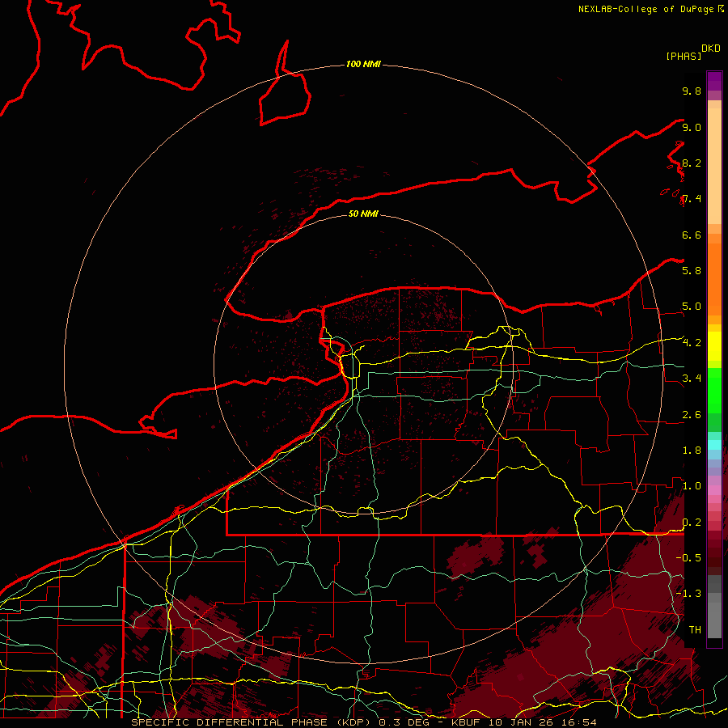
Task: Click the 3.4 value on color scale
Action: pyautogui.click(x=692, y=379)
